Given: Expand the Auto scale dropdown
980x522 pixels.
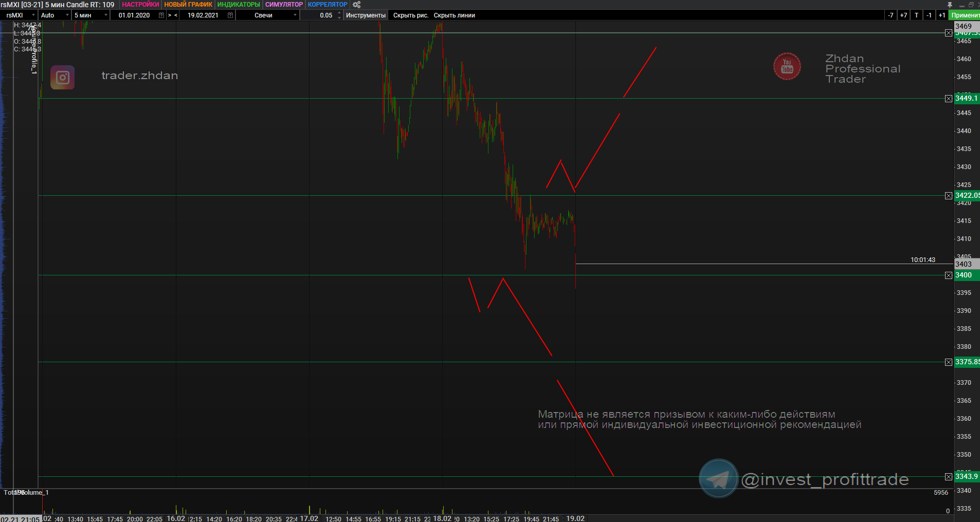Looking at the screenshot, I should click(67, 15).
